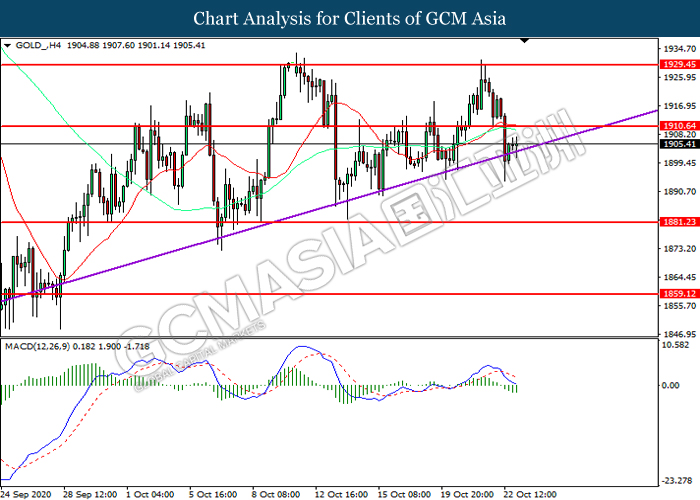Screen dimensions: 700x500
Task: Click the 1864.45 price axis value
Action: point(679,277)
